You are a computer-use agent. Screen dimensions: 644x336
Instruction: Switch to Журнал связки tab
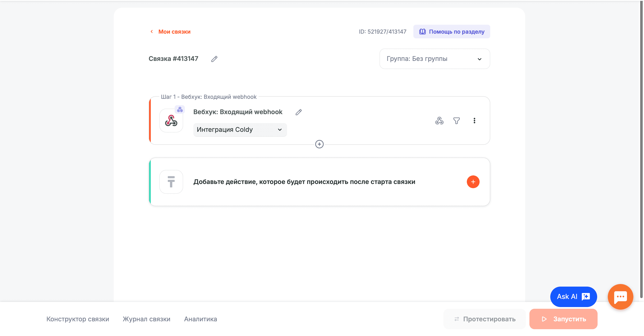pos(147,319)
